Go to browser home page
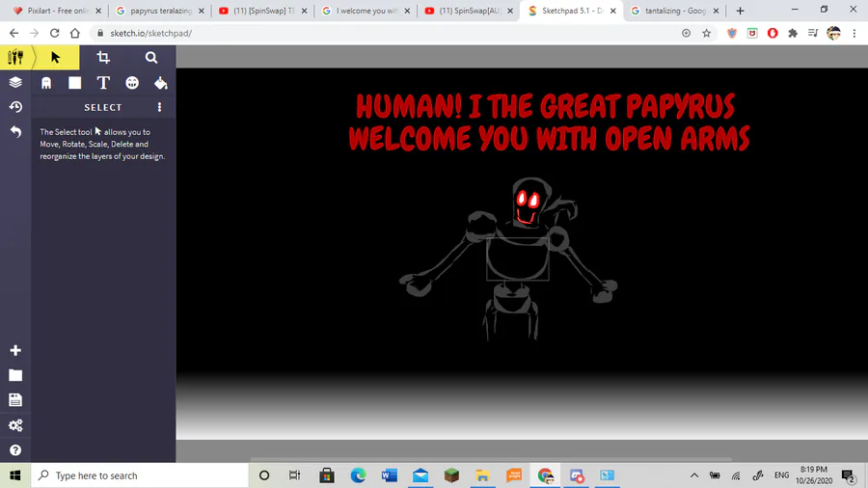The height and width of the screenshot is (488, 868). [x=74, y=33]
